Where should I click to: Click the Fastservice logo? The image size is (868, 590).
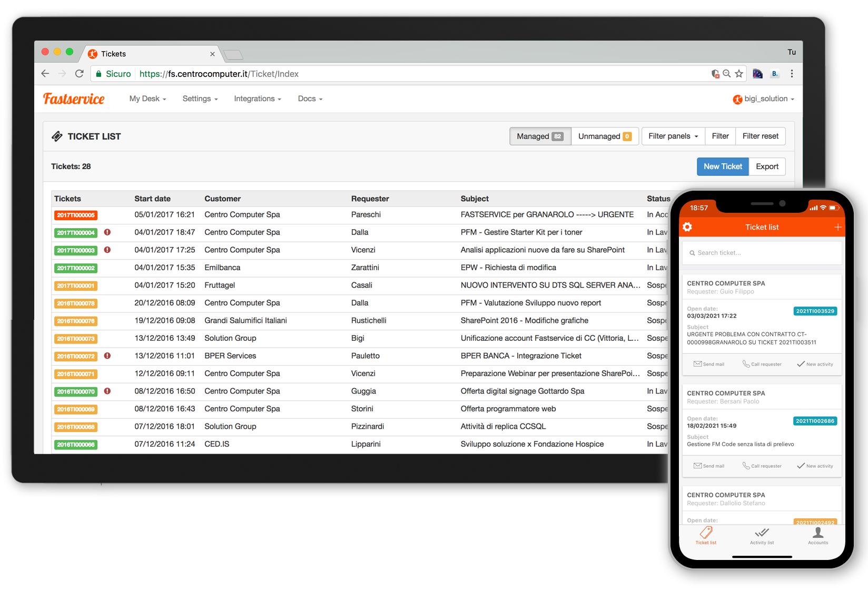74,99
